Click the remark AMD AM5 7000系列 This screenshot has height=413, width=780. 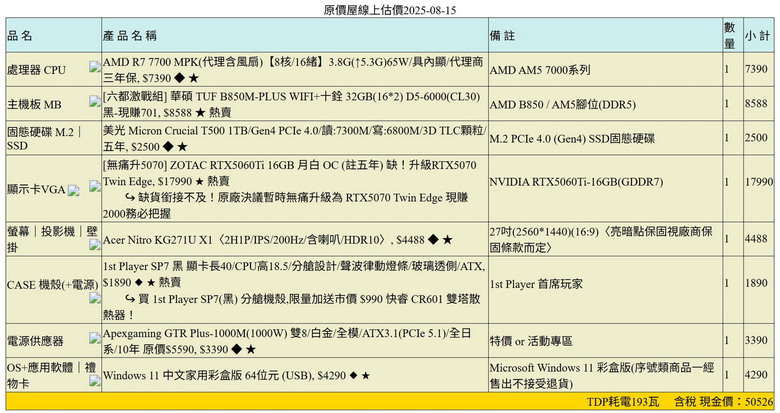tap(540, 70)
